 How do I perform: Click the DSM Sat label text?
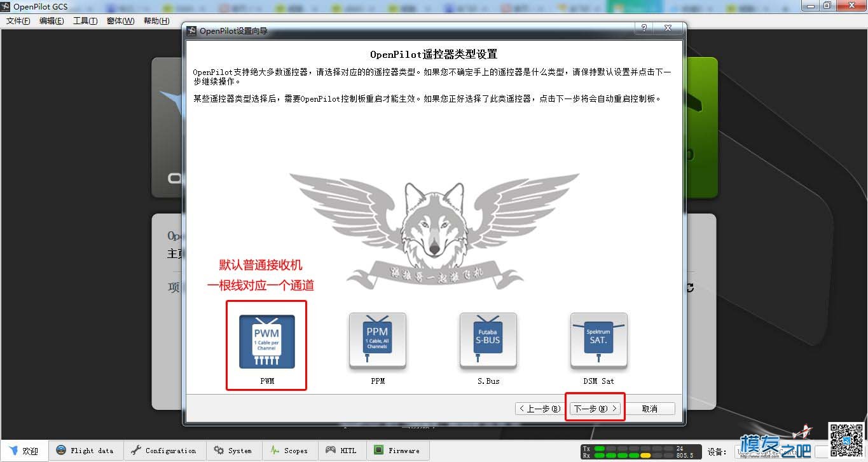pos(598,381)
